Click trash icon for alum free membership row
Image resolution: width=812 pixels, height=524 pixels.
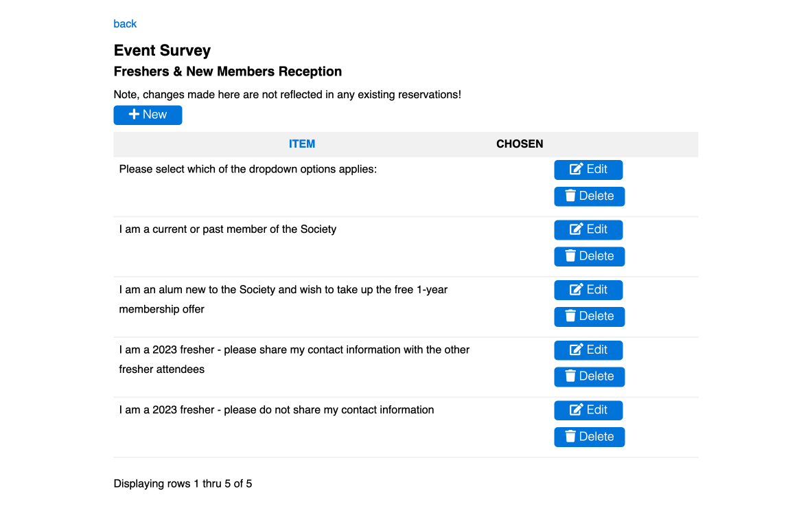pos(570,316)
